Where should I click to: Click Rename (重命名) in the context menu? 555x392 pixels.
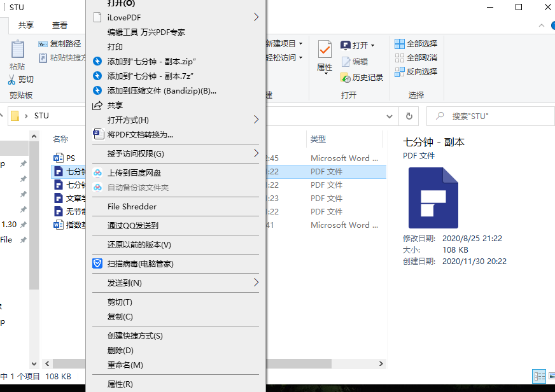click(x=125, y=365)
